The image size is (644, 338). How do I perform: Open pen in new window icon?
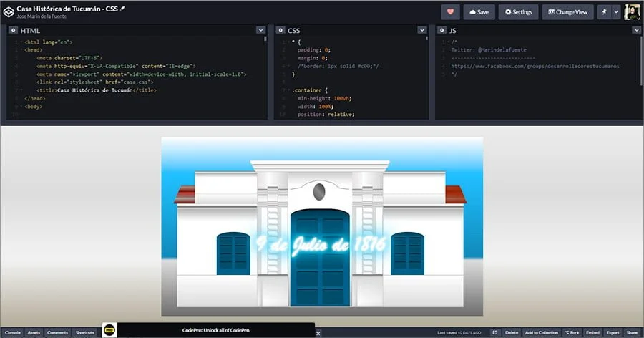(494, 332)
